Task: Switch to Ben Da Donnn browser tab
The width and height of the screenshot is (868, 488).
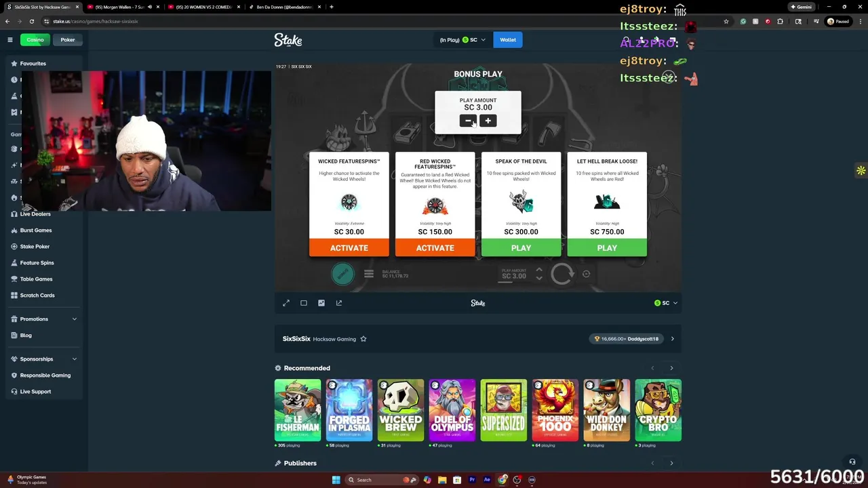Action: pyautogui.click(x=283, y=7)
